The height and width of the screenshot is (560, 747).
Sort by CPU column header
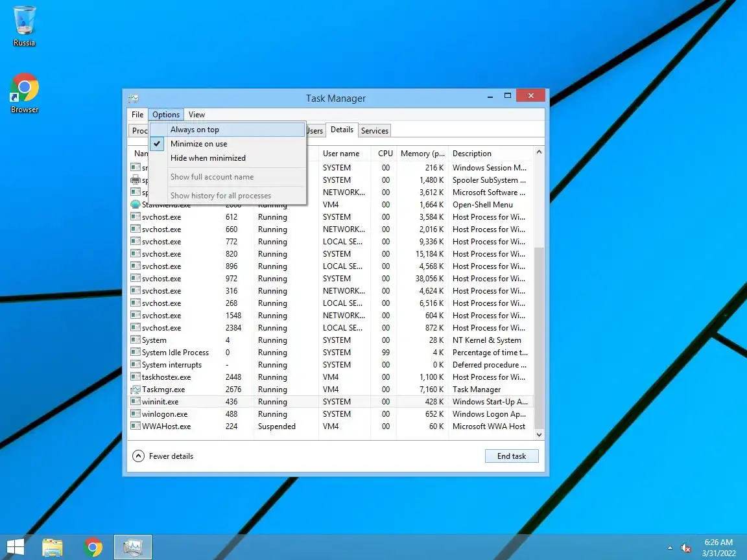point(384,154)
